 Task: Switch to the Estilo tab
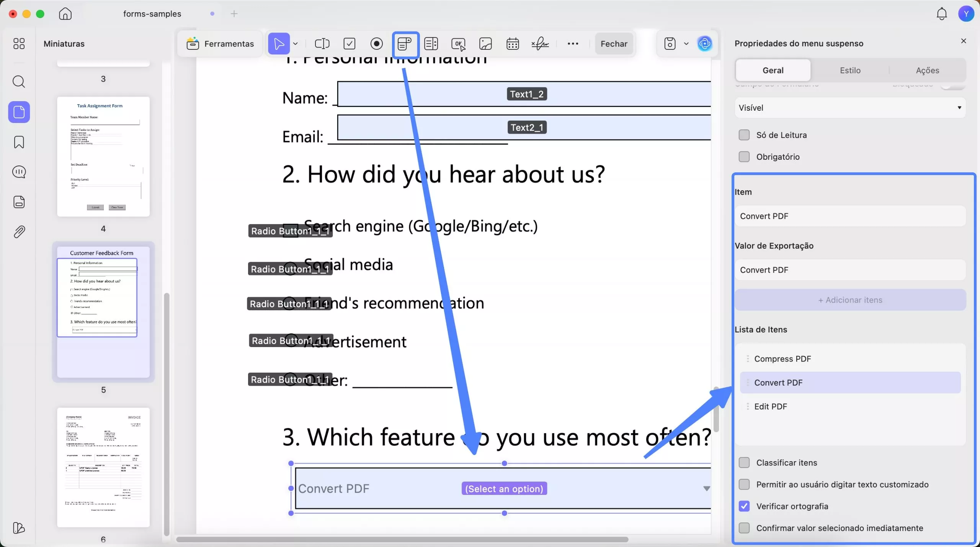coord(850,70)
